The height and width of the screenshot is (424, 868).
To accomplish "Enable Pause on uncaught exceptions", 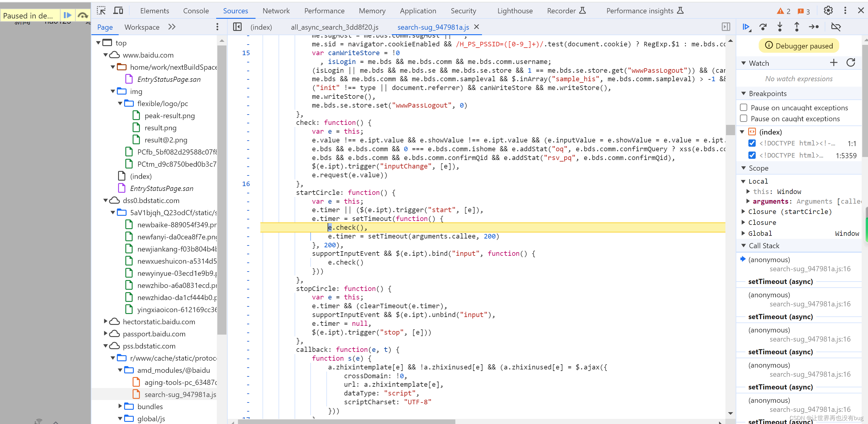I will [x=743, y=108].
